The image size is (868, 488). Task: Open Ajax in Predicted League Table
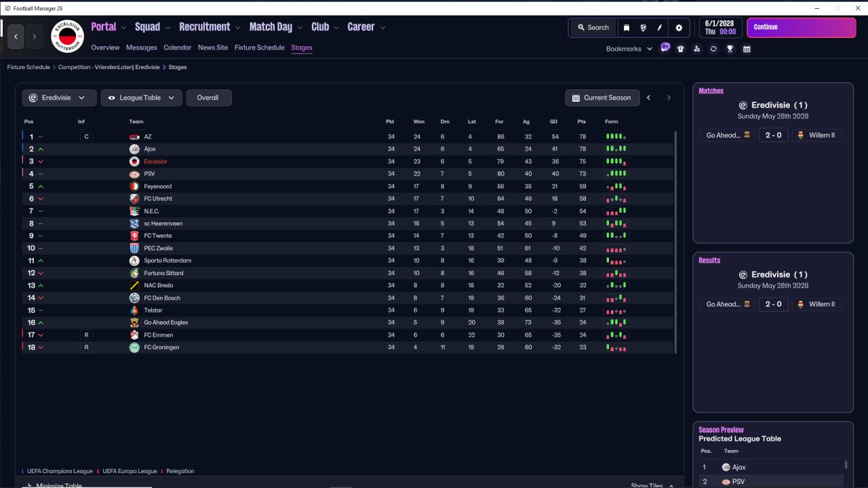[x=738, y=467]
